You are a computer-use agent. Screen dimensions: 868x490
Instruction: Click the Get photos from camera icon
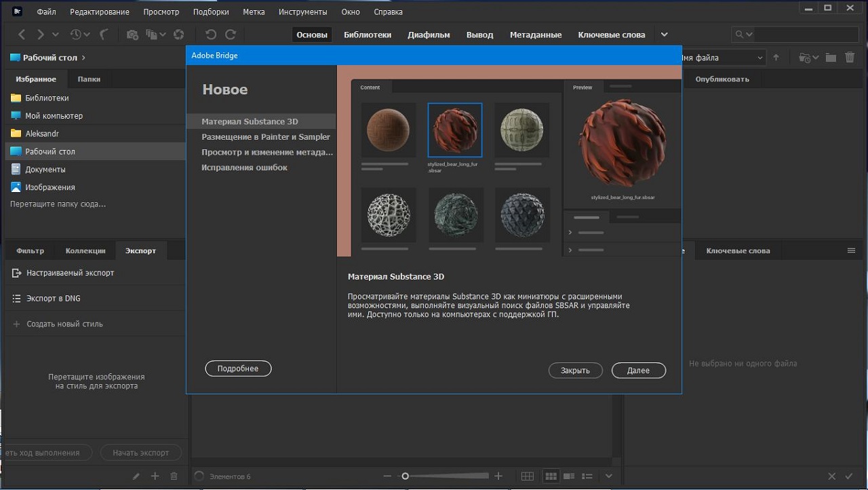132,35
